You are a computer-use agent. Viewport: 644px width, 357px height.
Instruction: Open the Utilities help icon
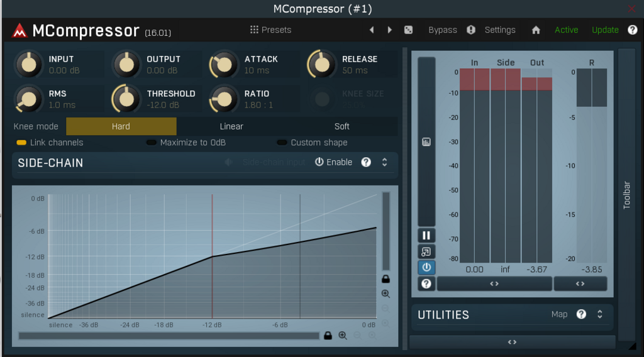[581, 314]
